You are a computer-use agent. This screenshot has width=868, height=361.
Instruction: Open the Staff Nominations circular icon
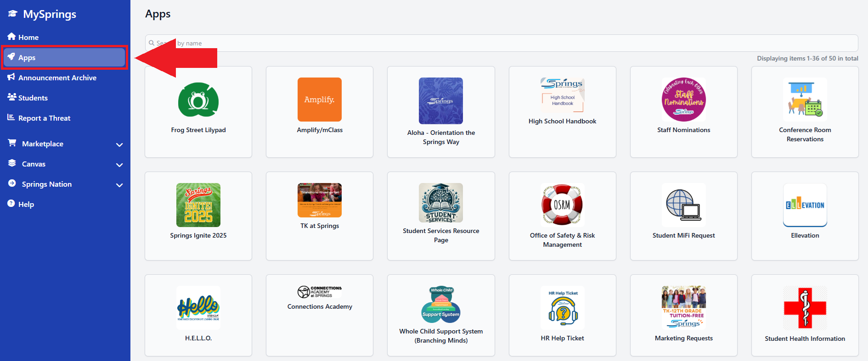(x=683, y=100)
